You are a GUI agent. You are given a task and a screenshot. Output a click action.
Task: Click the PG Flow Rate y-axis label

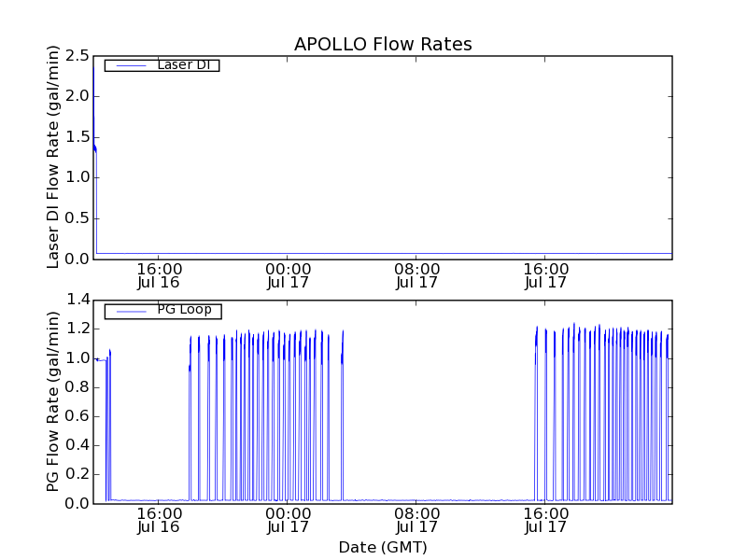tap(53, 401)
